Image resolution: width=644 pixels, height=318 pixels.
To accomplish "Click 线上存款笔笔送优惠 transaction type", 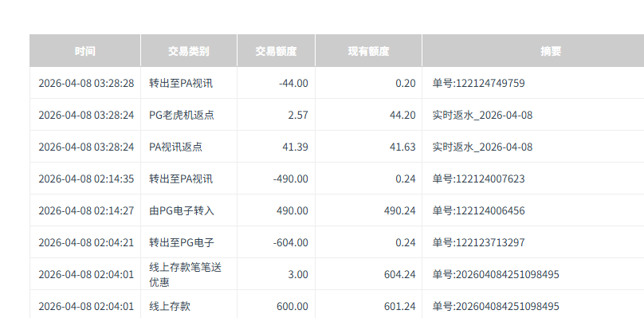I will coord(185,275).
